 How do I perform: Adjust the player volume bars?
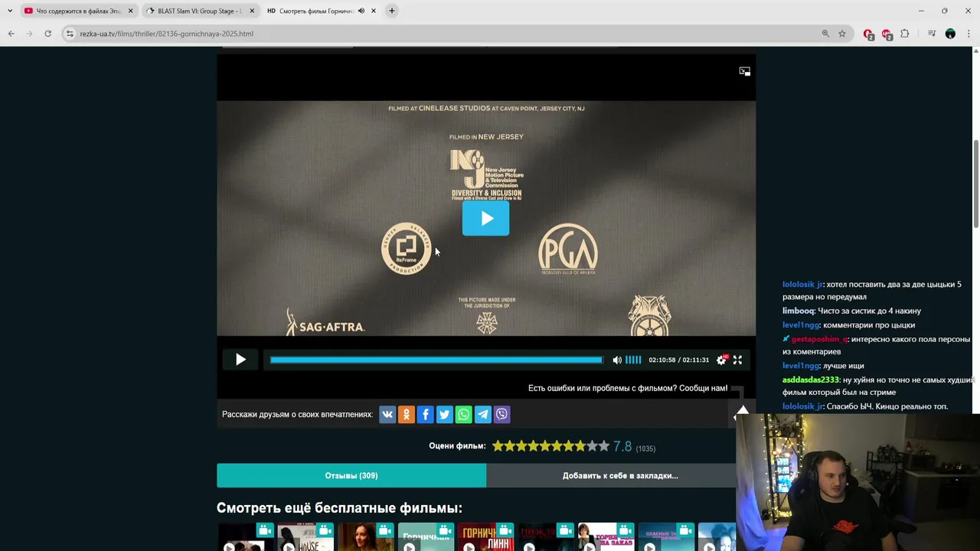pyautogui.click(x=633, y=360)
